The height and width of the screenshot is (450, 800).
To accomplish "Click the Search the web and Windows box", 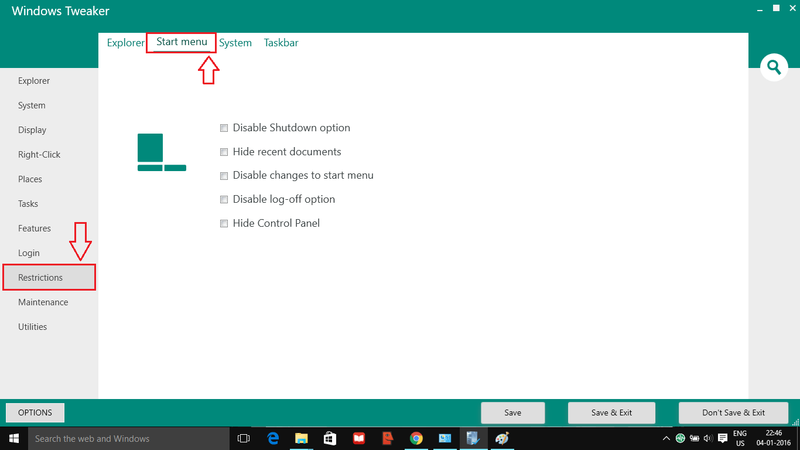I will 129,438.
